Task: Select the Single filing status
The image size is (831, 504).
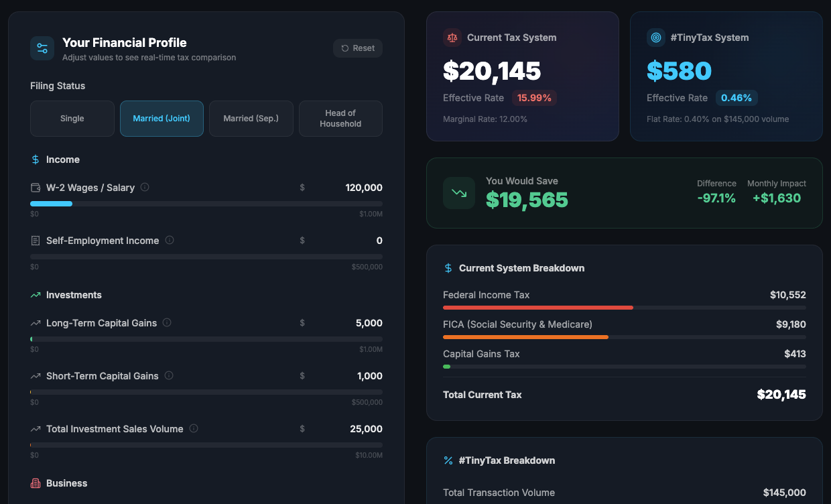Action: point(72,119)
